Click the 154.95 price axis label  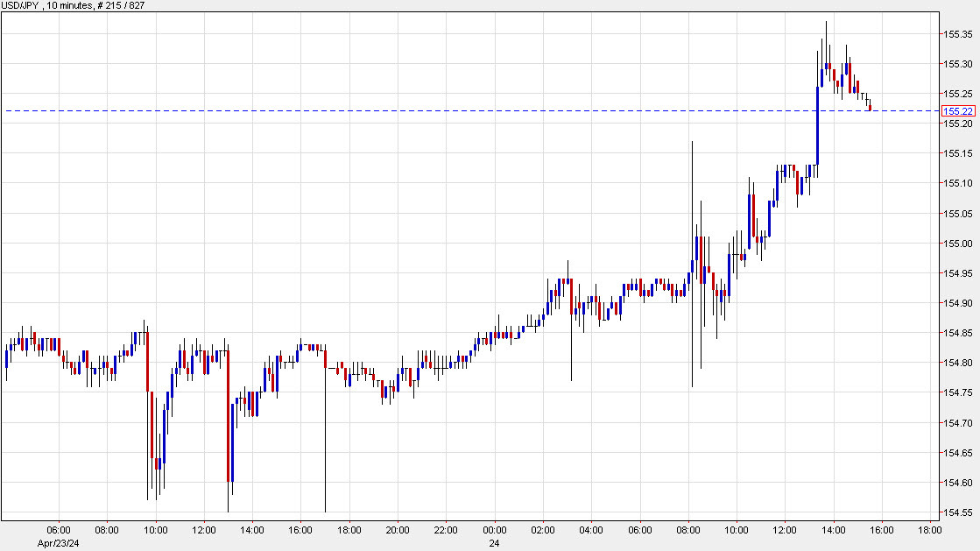point(957,273)
